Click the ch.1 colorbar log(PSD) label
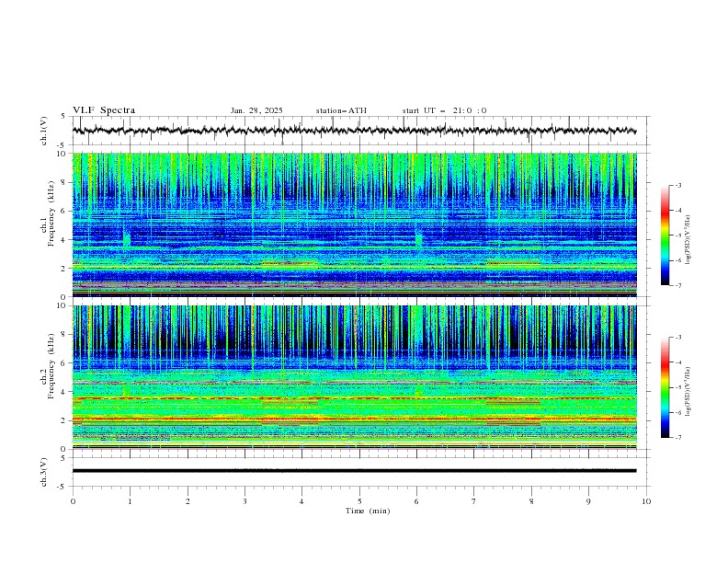The height and width of the screenshot is (563, 728). click(x=688, y=240)
